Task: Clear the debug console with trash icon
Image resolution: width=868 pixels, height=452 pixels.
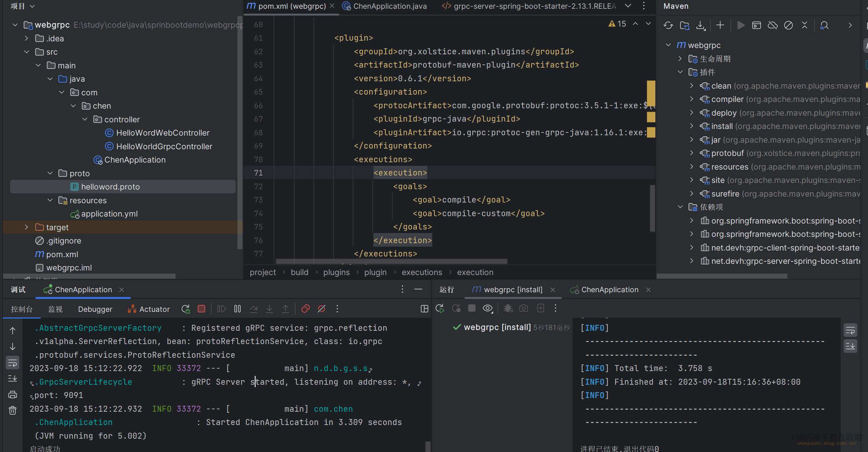Action: pyautogui.click(x=13, y=410)
